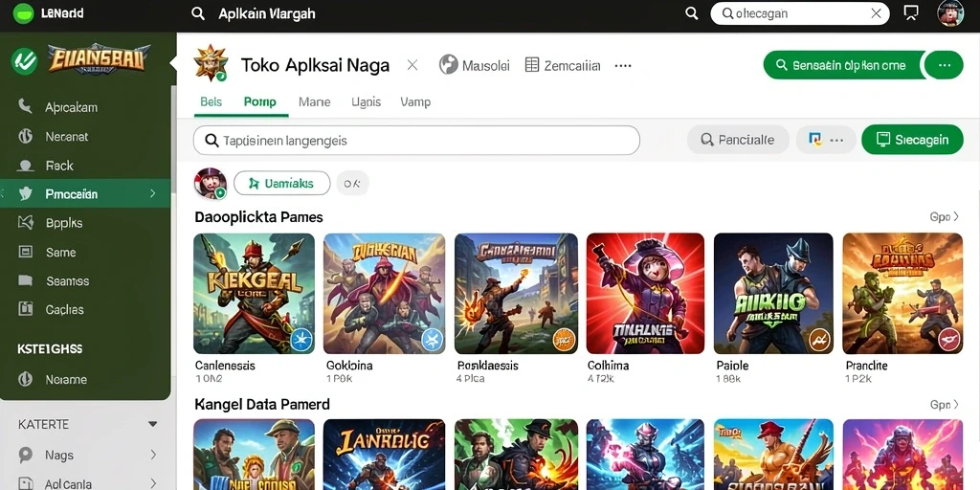This screenshot has height=490, width=980.
Task: Click the KSTEIGHSS sidebar heading
Action: tap(50, 348)
